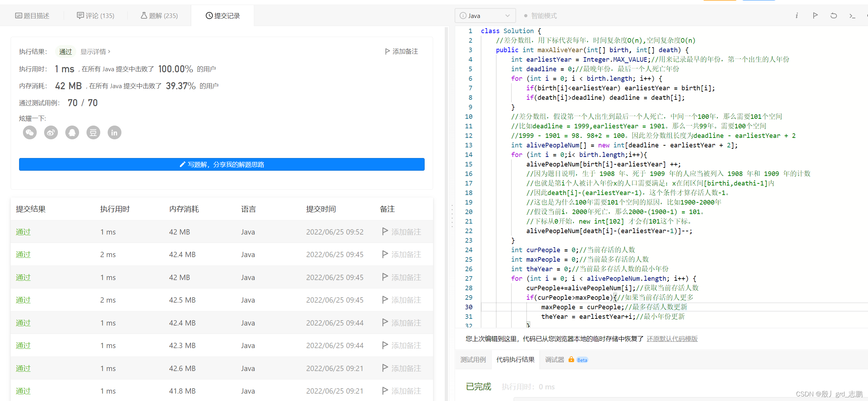Share result via Douban icon
The height and width of the screenshot is (401, 868).
(93, 133)
